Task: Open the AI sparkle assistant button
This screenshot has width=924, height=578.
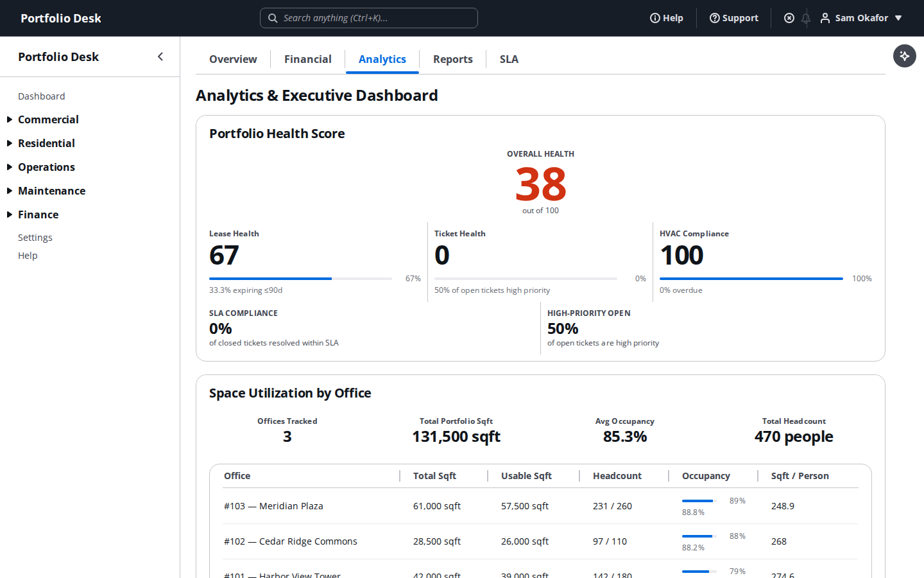Action: [x=905, y=56]
